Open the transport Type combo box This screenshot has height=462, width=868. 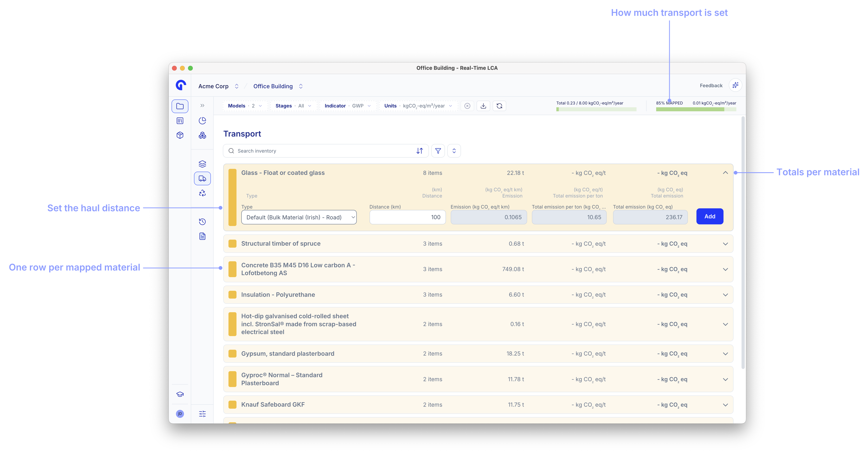[299, 217]
